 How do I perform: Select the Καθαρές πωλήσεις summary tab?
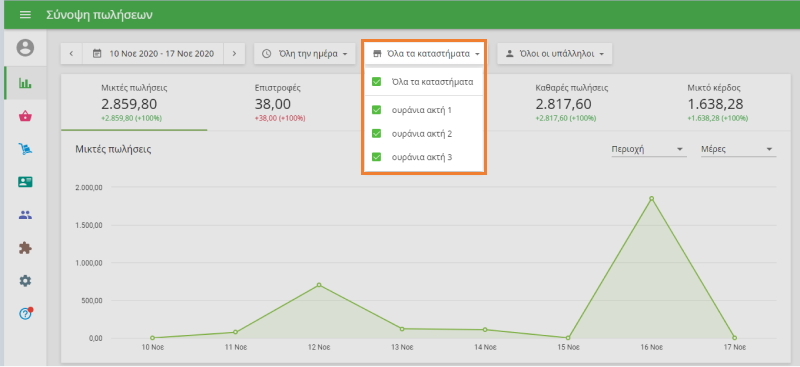571,103
